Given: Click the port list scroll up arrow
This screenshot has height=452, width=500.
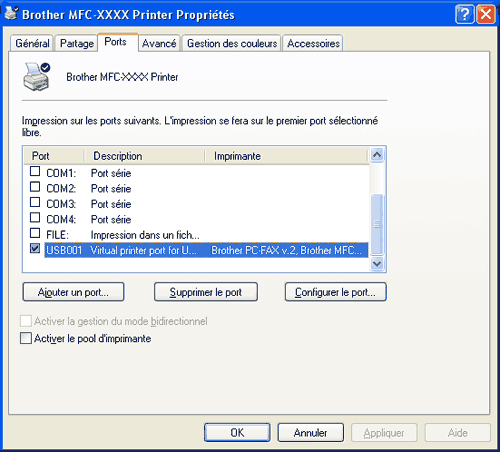Looking at the screenshot, I should coord(377,155).
